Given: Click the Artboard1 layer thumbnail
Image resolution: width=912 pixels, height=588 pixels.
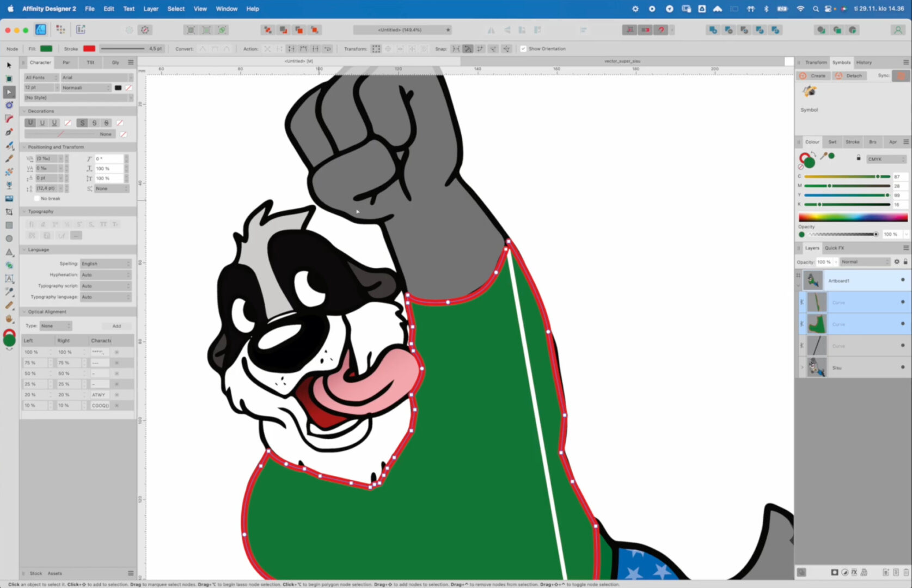Looking at the screenshot, I should point(813,279).
